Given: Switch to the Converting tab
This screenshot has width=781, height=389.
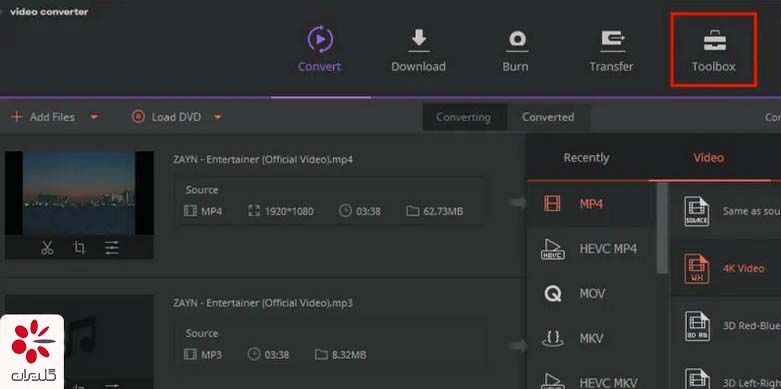Looking at the screenshot, I should (x=464, y=117).
